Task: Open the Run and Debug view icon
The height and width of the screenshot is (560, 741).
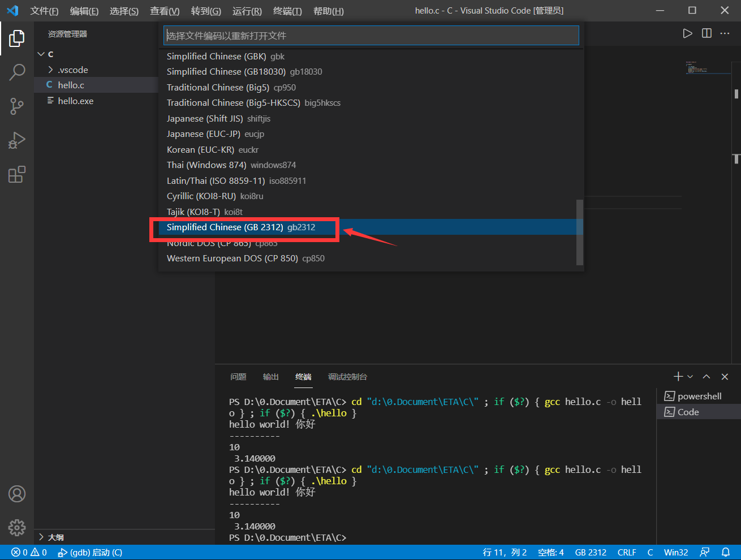Action: tap(17, 140)
